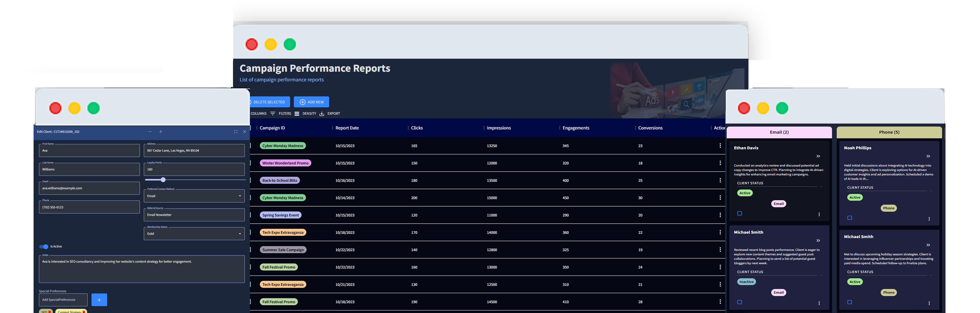Click the Export download icon
Image resolution: width=980 pixels, height=313 pixels.
pyautogui.click(x=322, y=113)
